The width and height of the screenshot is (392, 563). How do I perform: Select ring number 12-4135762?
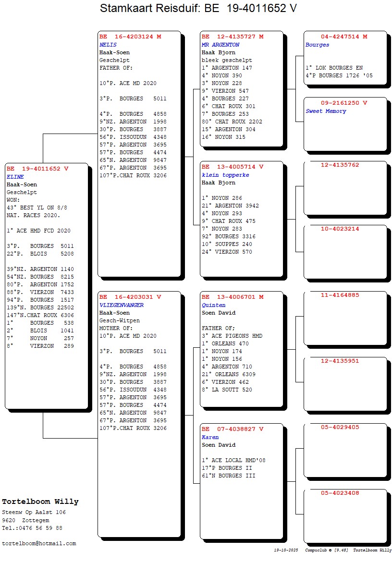[340, 165]
